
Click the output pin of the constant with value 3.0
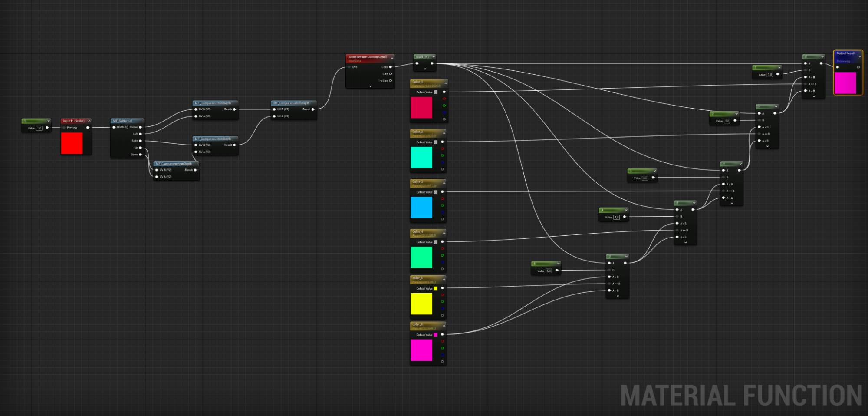pos(653,178)
